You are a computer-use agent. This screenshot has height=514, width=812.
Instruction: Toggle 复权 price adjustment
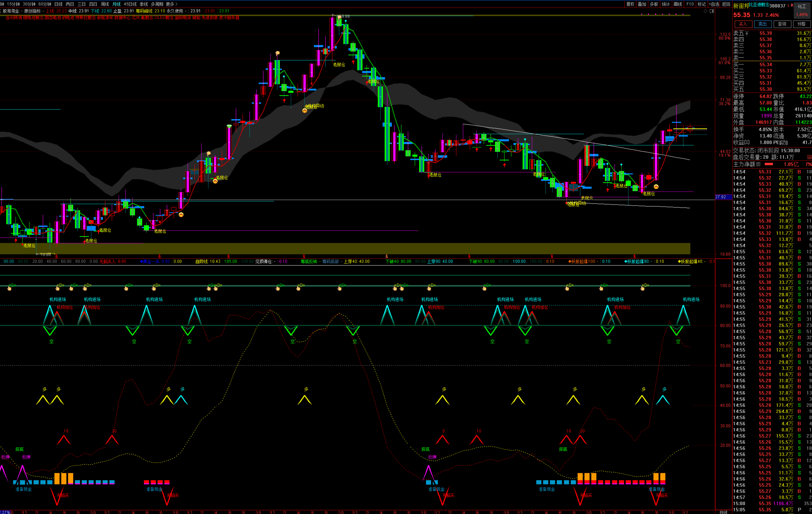tap(630, 4)
